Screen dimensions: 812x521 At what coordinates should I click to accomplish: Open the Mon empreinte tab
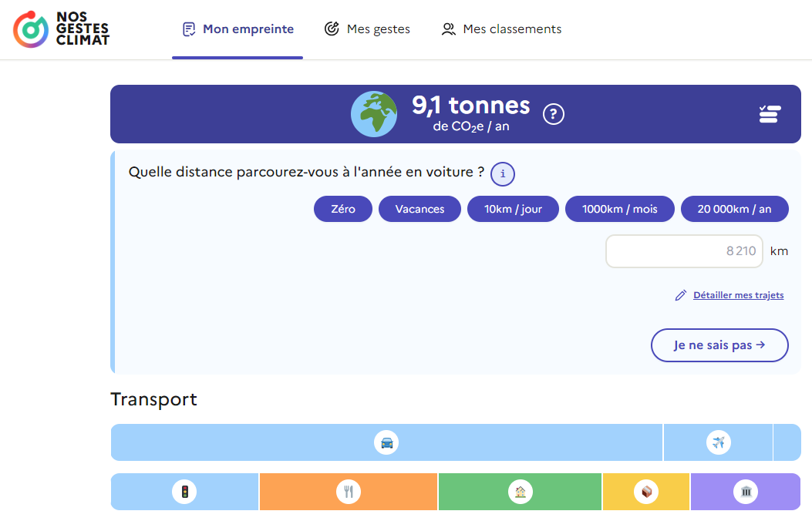(238, 29)
